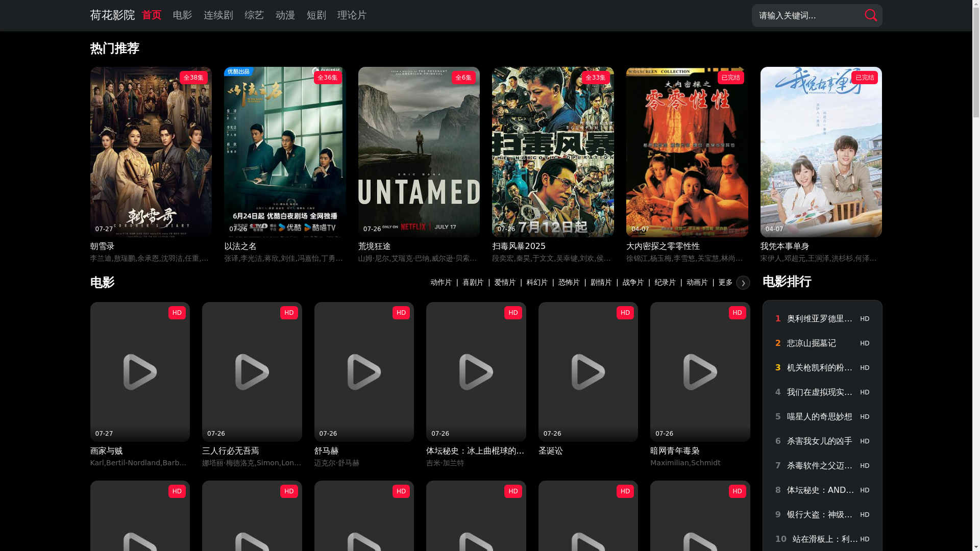Open the 理论片 navigation item

pos(352,15)
